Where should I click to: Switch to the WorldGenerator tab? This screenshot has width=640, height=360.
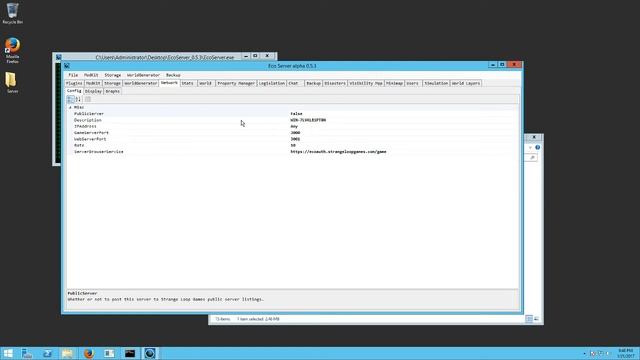click(x=140, y=83)
